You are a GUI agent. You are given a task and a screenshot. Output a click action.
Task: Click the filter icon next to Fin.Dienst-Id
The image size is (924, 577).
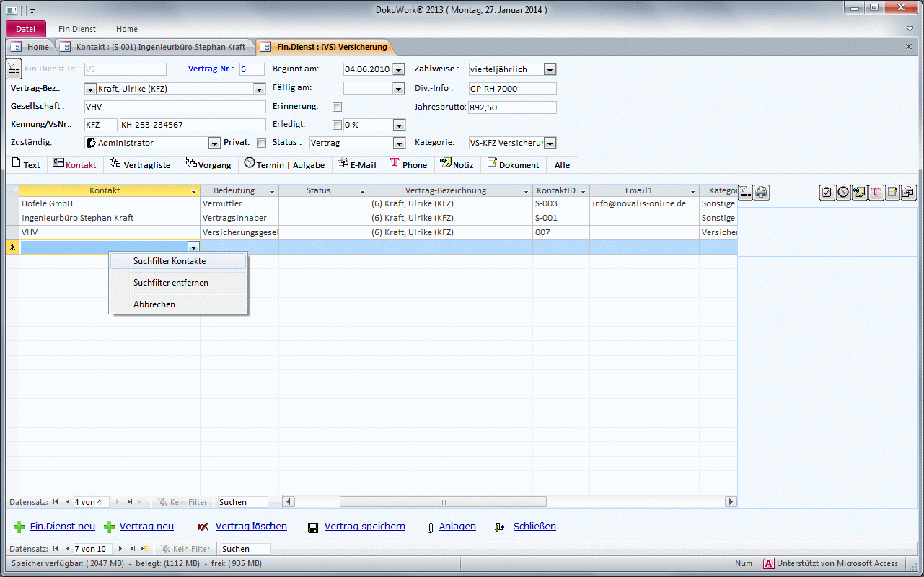click(x=14, y=69)
